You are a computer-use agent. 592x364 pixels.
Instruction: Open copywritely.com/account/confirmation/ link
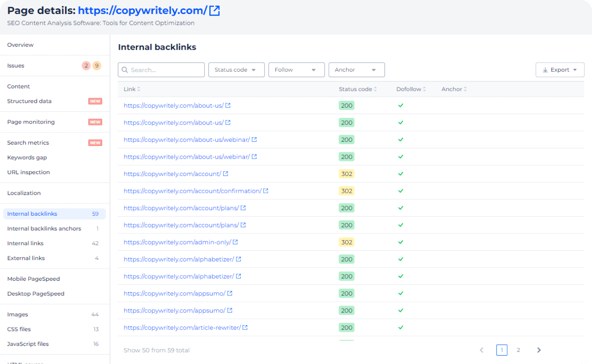coord(192,191)
